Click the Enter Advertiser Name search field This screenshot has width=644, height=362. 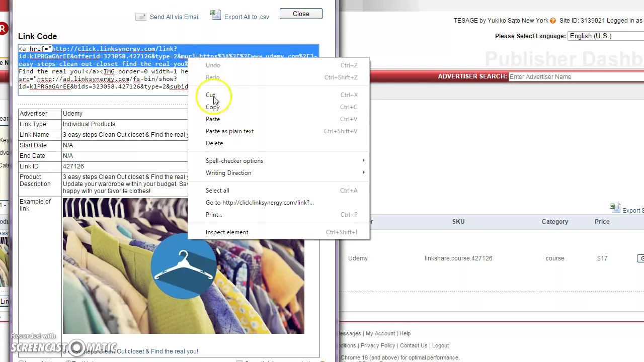click(x=576, y=77)
